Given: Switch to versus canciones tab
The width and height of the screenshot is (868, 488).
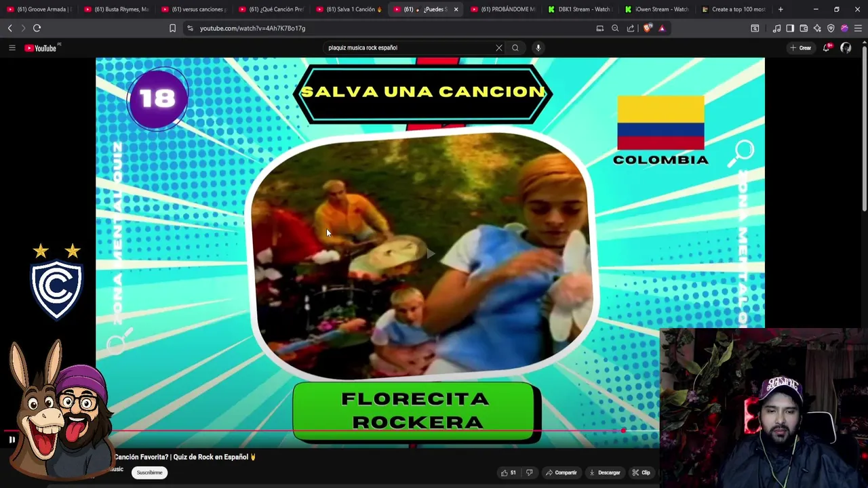Looking at the screenshot, I should coord(194,9).
